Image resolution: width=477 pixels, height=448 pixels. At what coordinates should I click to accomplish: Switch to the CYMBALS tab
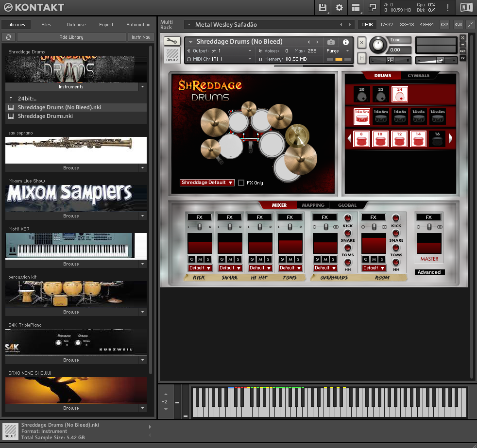pos(418,75)
